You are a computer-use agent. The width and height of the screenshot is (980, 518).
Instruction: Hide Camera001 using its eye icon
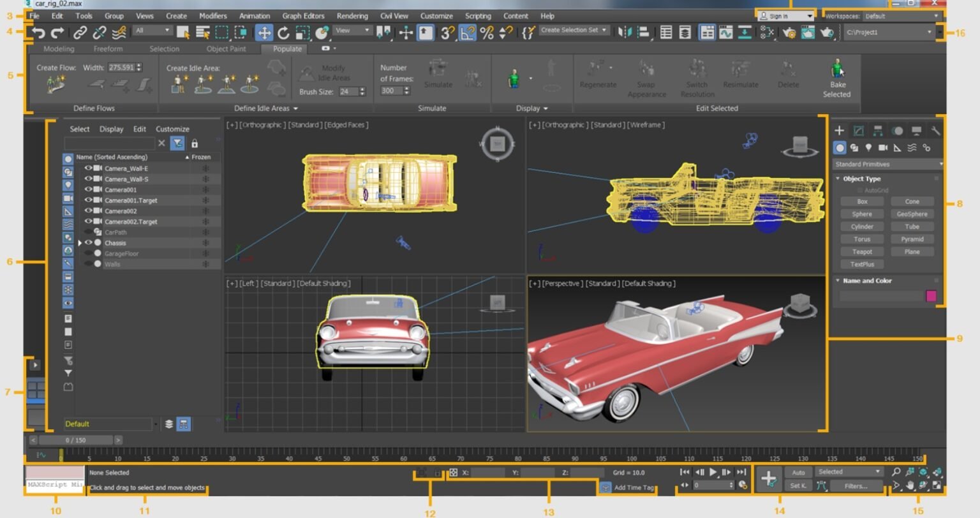[x=88, y=189]
